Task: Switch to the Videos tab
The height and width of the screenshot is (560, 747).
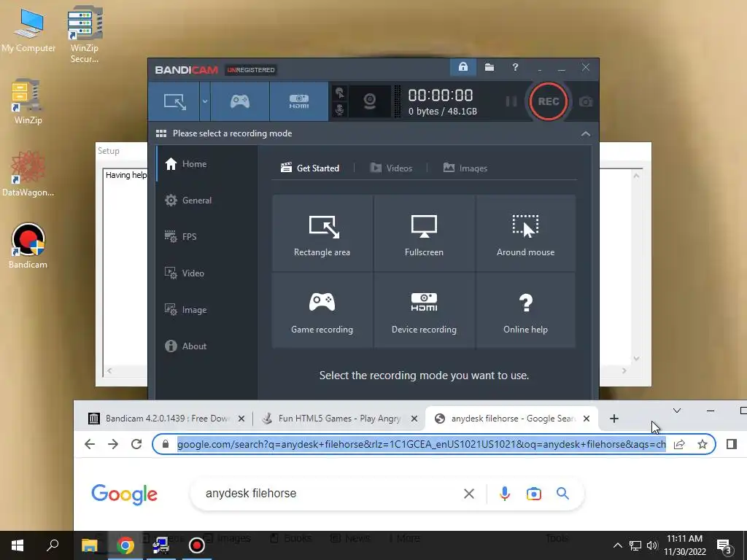Action: (391, 168)
